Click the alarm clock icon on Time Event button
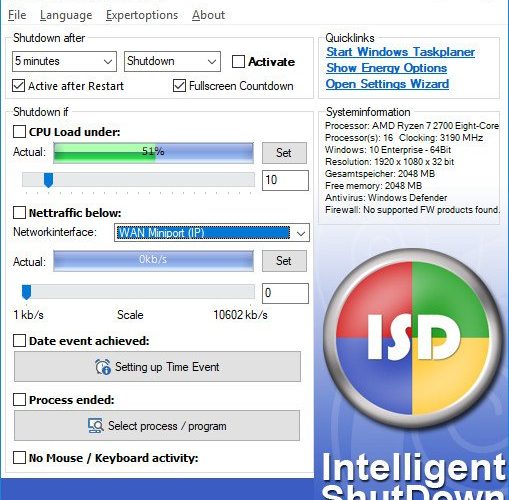Screen dimensions: 509x500 (x=103, y=367)
